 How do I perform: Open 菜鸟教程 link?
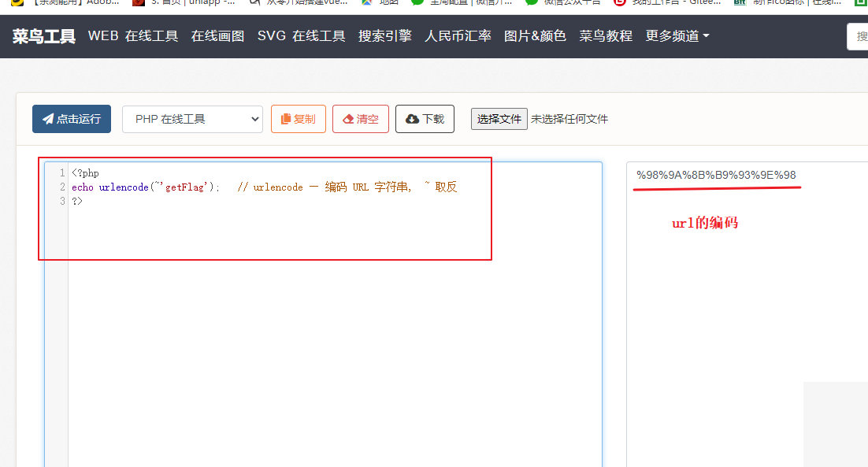[x=605, y=35]
